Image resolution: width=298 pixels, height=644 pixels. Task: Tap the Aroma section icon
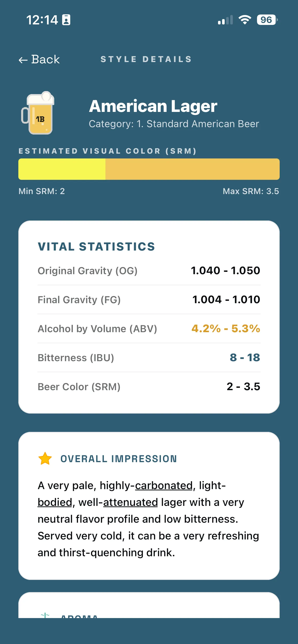[x=45, y=615]
